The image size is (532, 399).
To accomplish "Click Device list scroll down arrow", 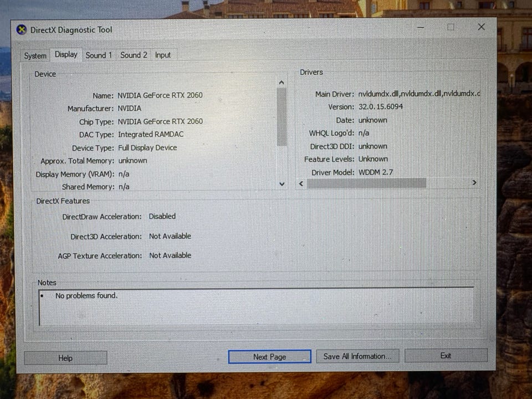I will click(x=282, y=184).
